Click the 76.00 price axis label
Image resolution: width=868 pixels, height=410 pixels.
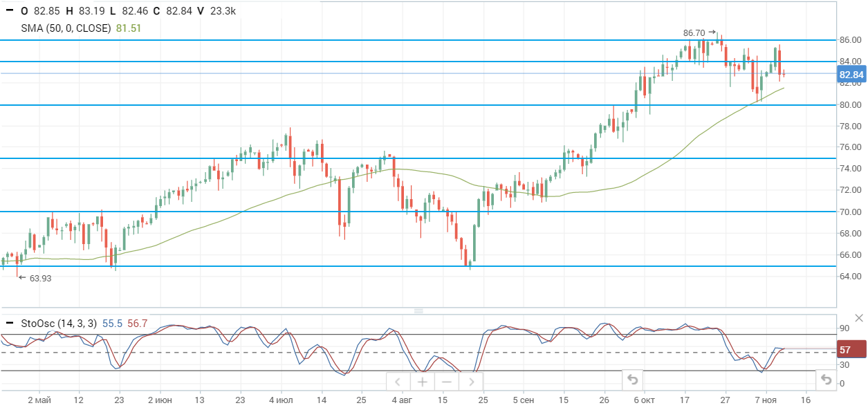[x=849, y=147]
